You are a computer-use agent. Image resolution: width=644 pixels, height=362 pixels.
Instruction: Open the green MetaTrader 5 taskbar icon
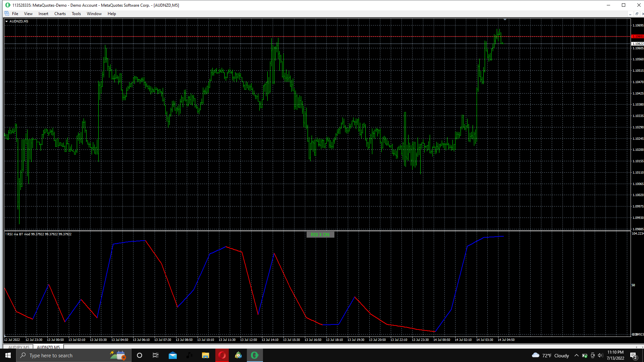click(255, 355)
